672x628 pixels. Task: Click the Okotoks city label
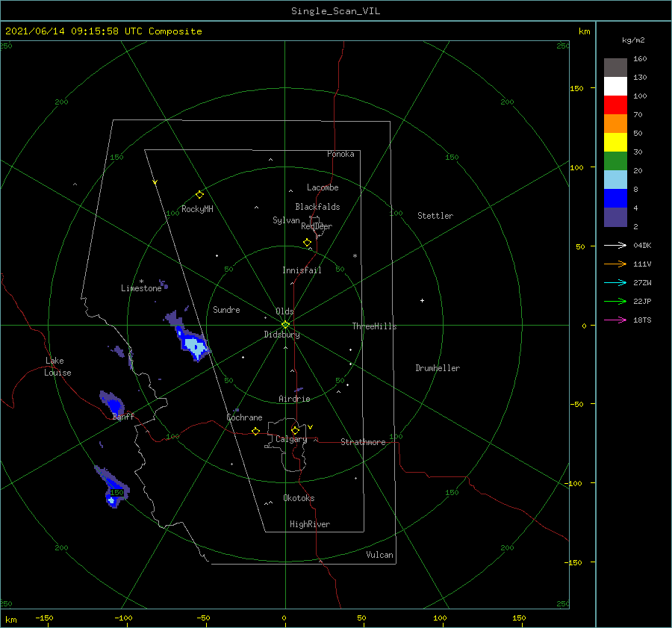point(299,498)
